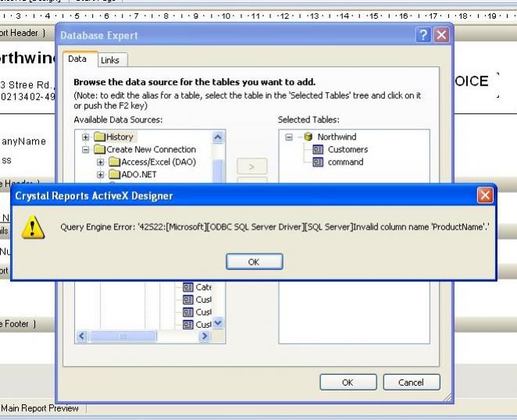Select the Data tab in Database Expert

77,59
